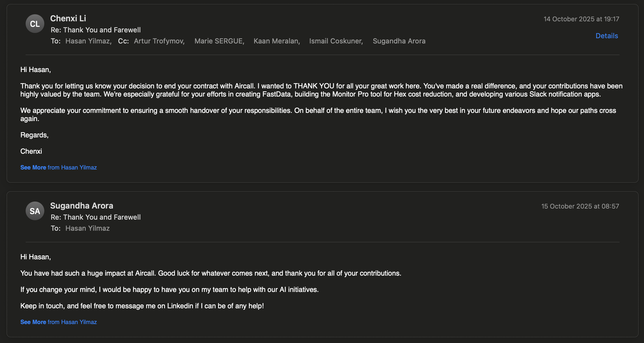Click Chenxi's paragraph mentioning FastData
Image resolution: width=644 pixels, height=343 pixels.
(321, 90)
